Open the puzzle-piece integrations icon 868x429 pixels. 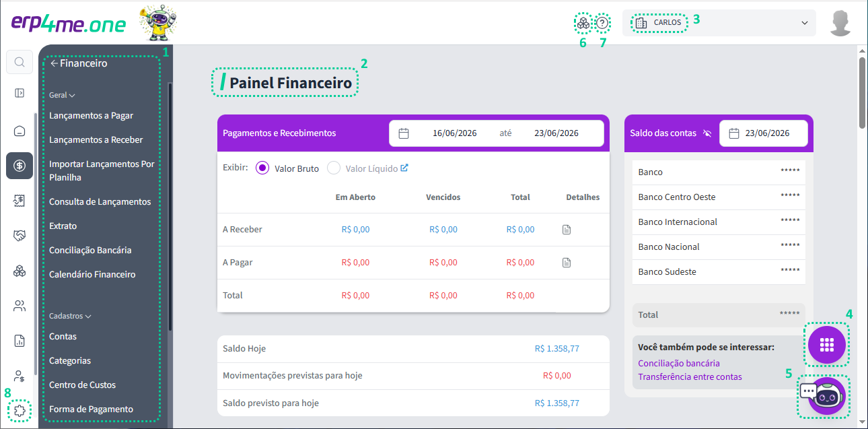click(x=20, y=409)
